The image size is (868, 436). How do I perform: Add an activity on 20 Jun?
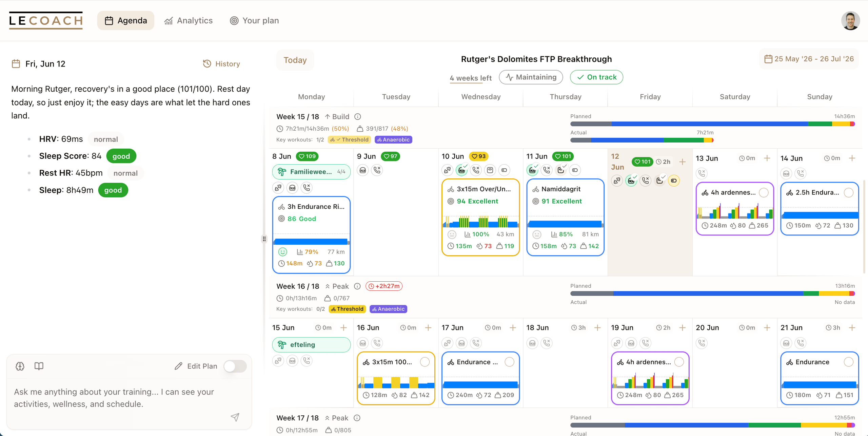tap(767, 328)
